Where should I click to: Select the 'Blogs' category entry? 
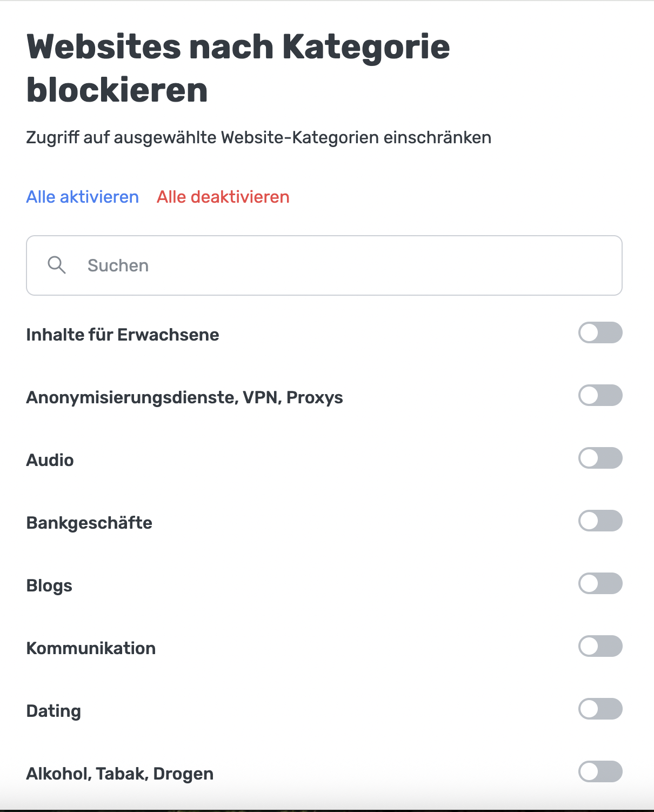coord(49,585)
